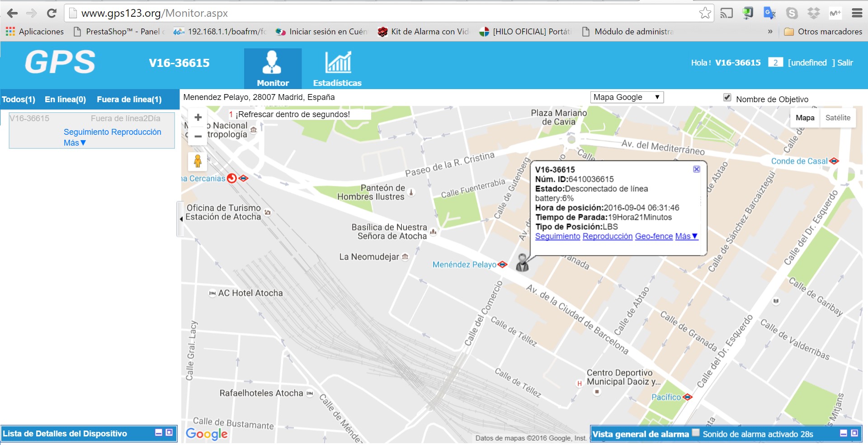Open the Chrome hamburger menu
This screenshot has height=445, width=868.
(857, 13)
